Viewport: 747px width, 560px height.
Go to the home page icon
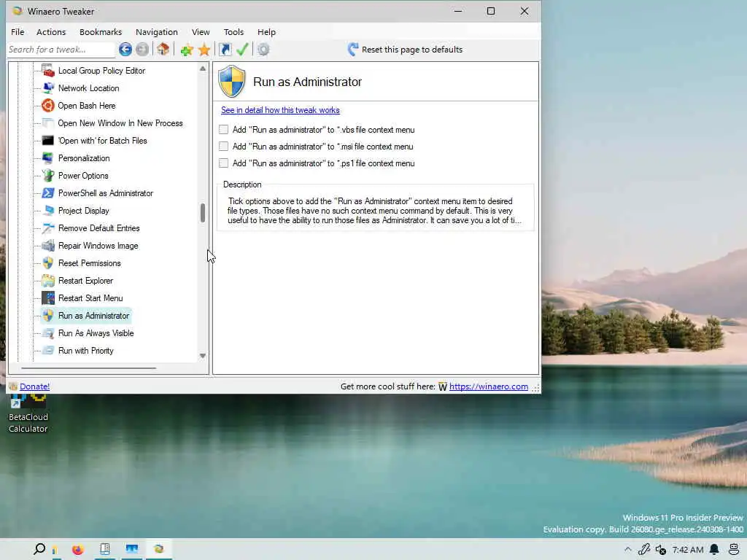[x=163, y=49]
